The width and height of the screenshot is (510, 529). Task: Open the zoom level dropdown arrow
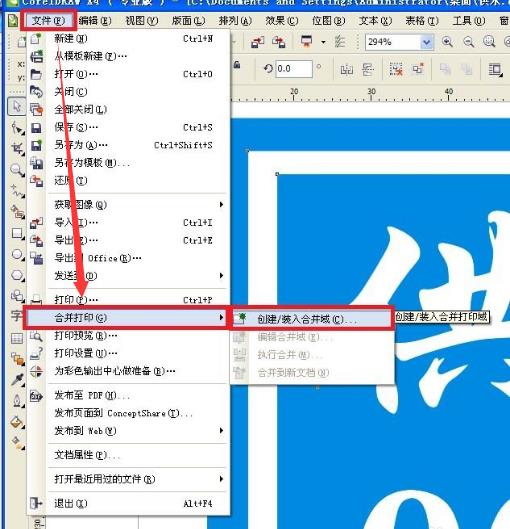click(x=427, y=42)
